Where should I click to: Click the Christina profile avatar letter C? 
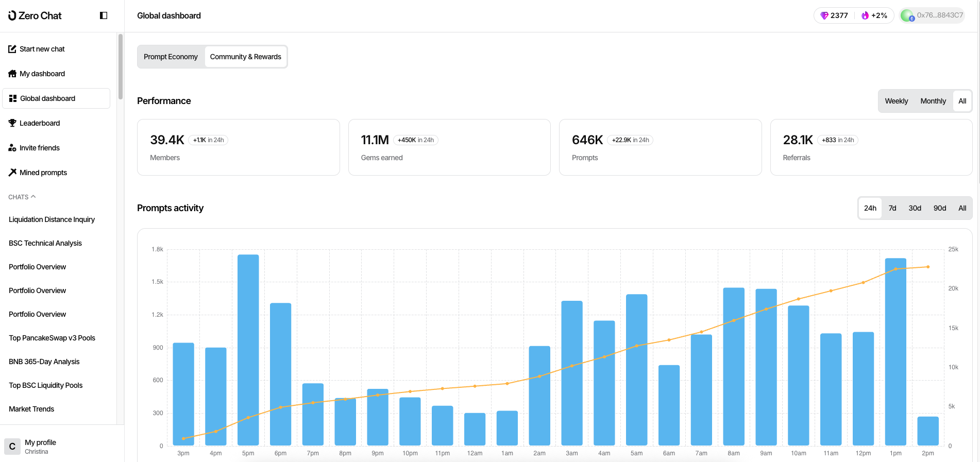coord(12,447)
